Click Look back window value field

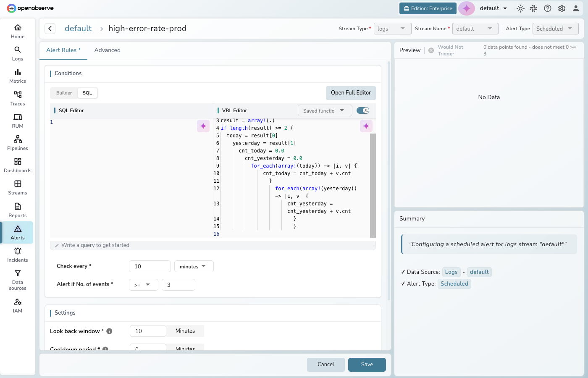pyautogui.click(x=148, y=331)
